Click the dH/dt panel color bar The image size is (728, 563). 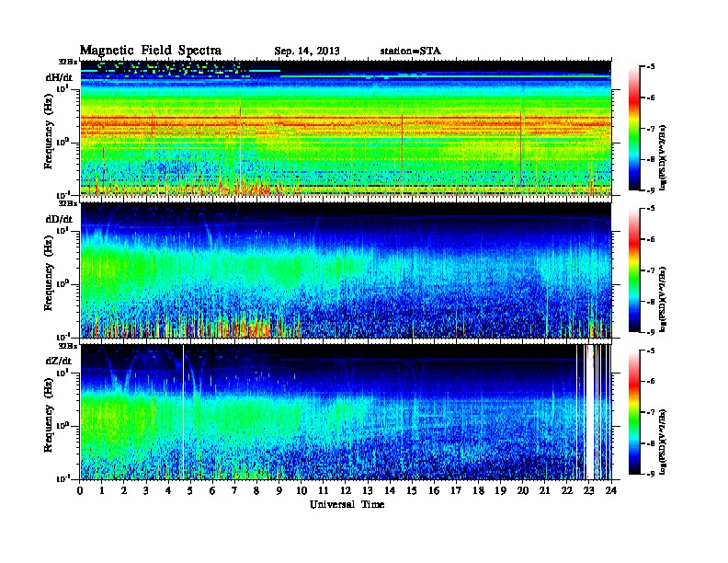633,128
